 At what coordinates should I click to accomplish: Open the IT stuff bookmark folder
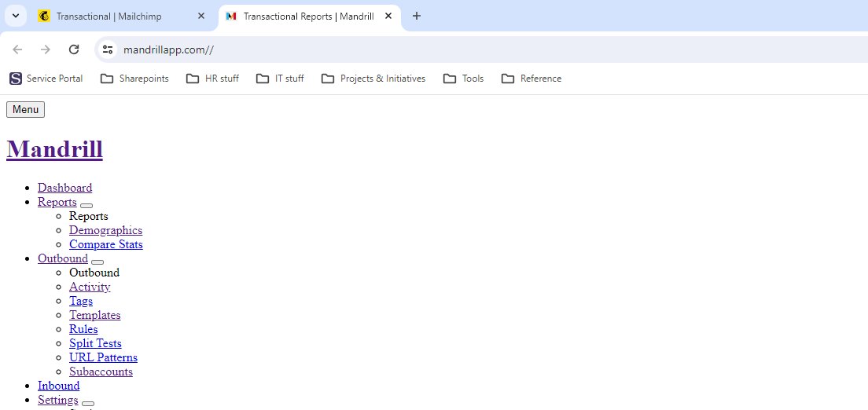click(280, 79)
